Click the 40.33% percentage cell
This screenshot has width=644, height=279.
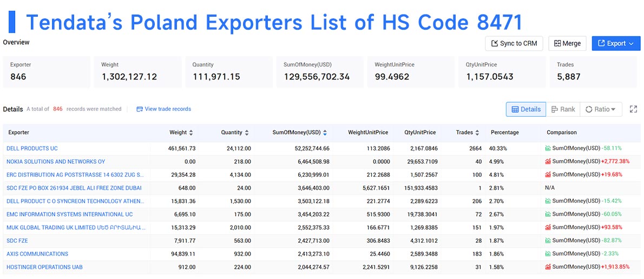pyautogui.click(x=498, y=149)
